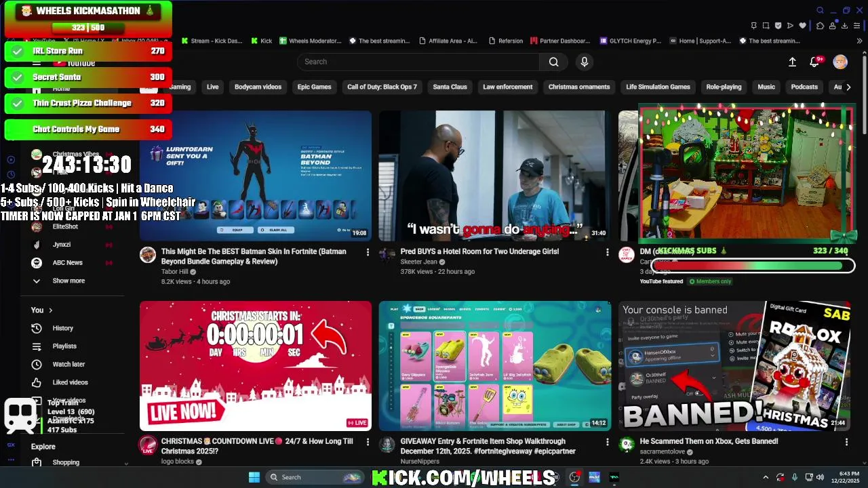Open options for He Scammed Them video
Screen dimensions: 868x488
846,442
